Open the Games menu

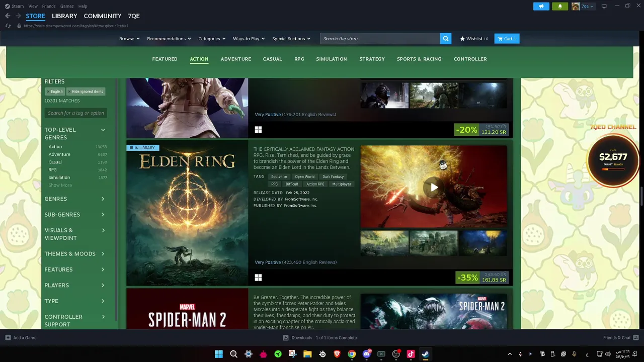(x=67, y=6)
